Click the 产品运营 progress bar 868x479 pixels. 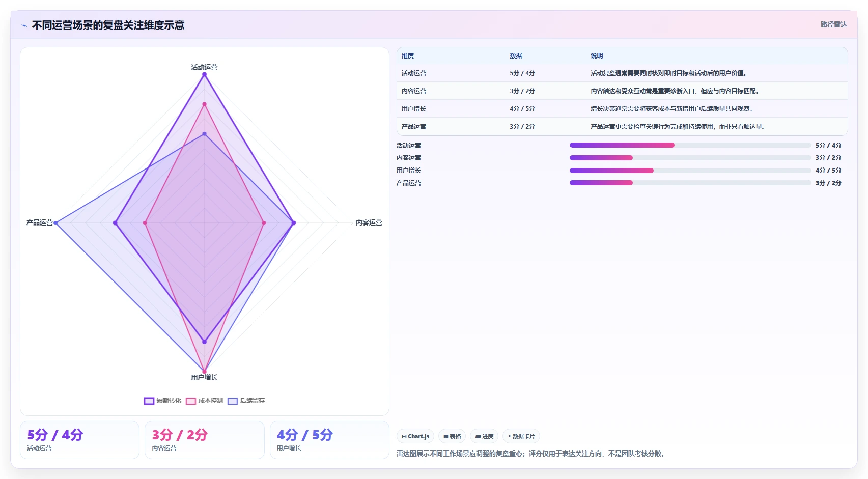click(x=690, y=183)
